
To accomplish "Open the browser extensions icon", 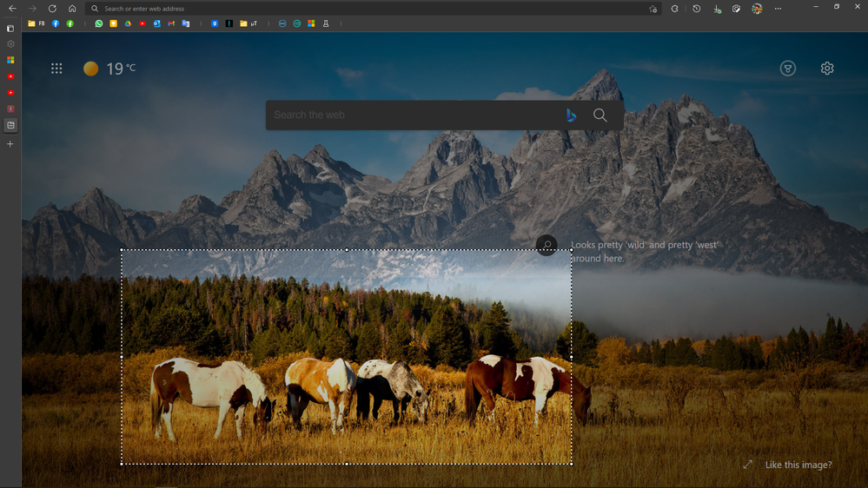I will pos(674,9).
